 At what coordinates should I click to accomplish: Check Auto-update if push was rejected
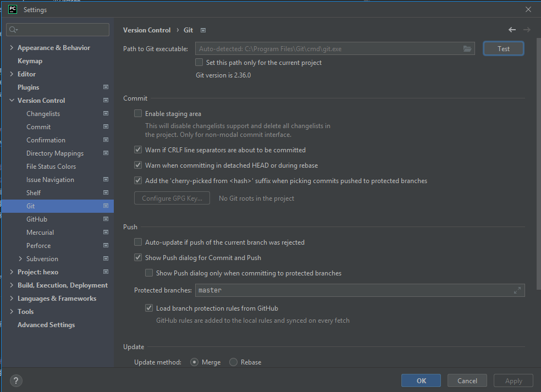[138, 242]
